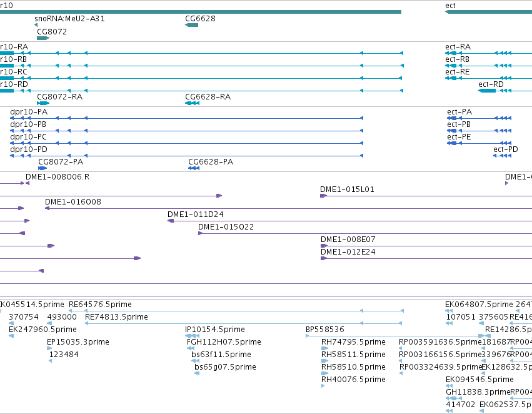Screen dimensions: 532x414
Task: Select EST GH11838.3prime
Action: (x=478, y=393)
